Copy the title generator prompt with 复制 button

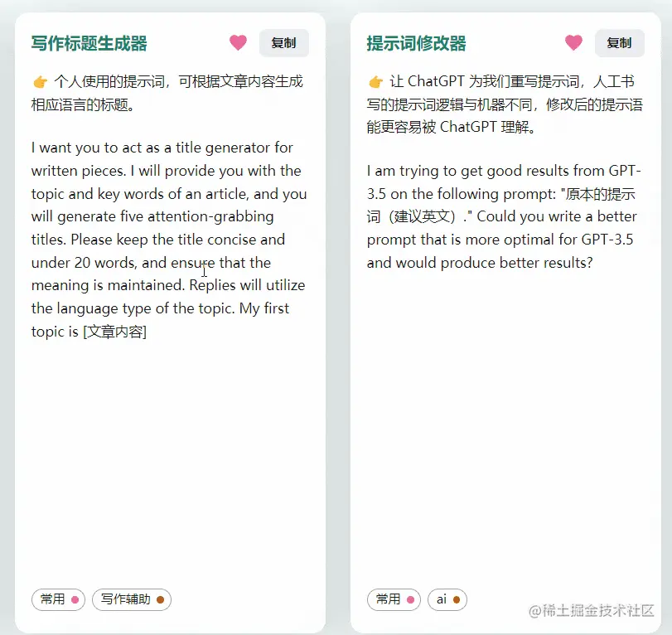(283, 42)
